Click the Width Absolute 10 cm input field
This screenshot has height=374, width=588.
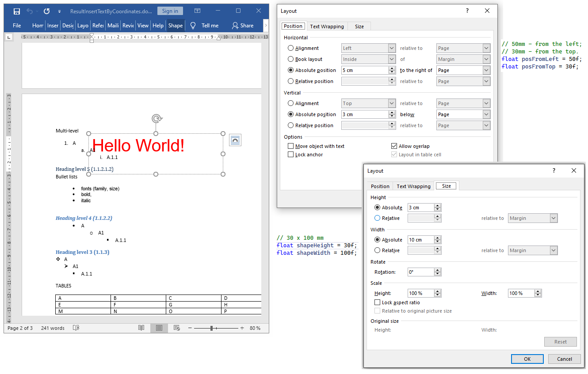tap(420, 240)
